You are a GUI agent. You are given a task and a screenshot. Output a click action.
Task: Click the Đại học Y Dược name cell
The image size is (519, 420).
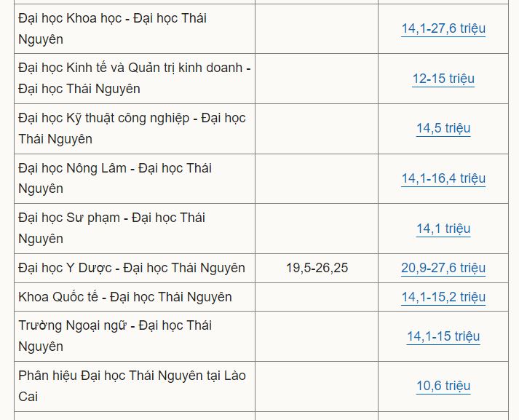[x=135, y=268]
